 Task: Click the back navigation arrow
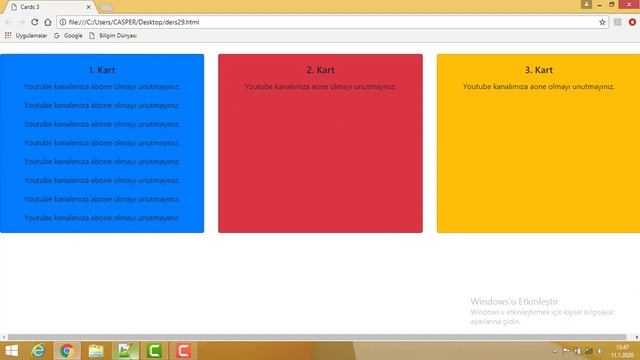click(x=8, y=22)
